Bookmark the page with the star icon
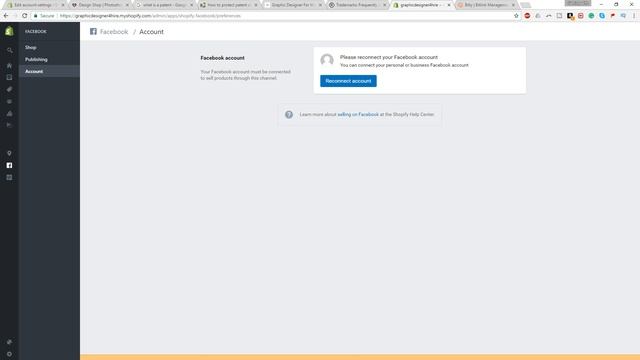Screen dimensions: 640x360 (x=516, y=16)
